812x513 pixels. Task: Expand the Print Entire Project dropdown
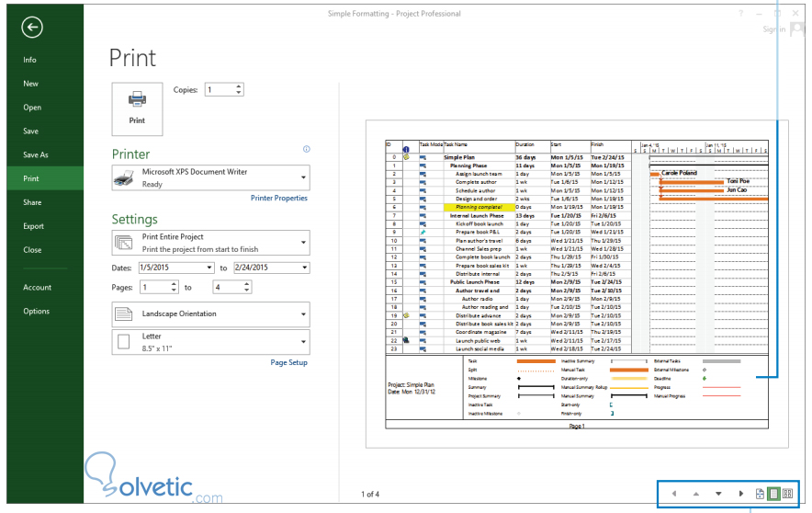tap(210, 243)
